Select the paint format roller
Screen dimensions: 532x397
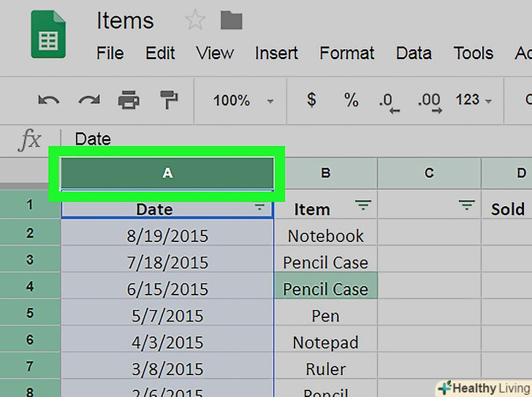point(170,100)
